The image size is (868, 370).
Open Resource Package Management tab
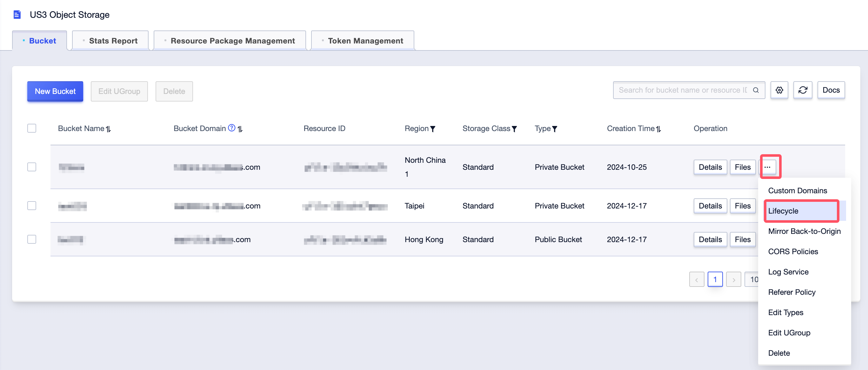click(230, 41)
